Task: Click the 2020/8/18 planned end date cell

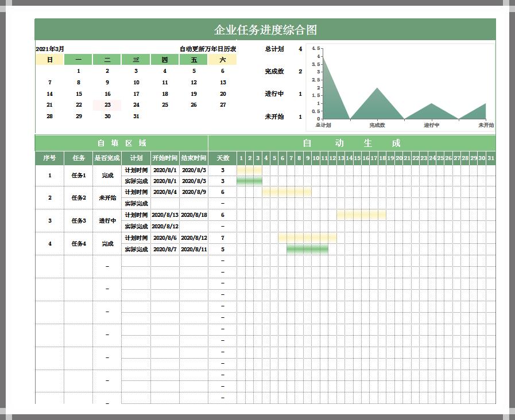Action: (x=193, y=215)
